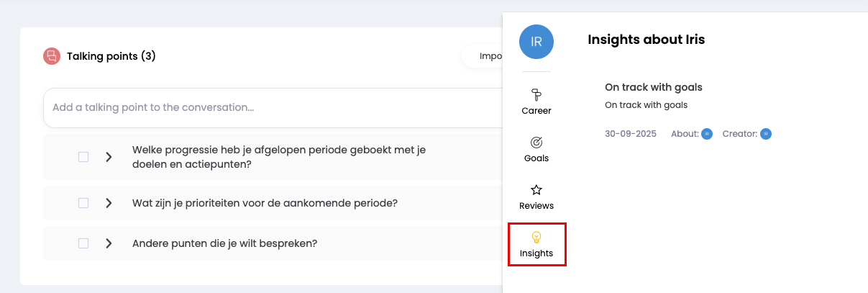868x293 pixels.
Task: Click the 'Talking points (3)' heading
Action: click(x=111, y=56)
